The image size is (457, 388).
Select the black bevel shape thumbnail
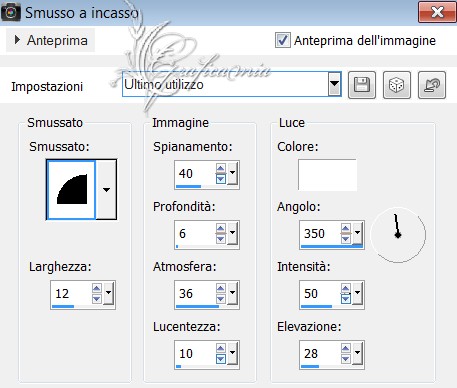pyautogui.click(x=72, y=189)
